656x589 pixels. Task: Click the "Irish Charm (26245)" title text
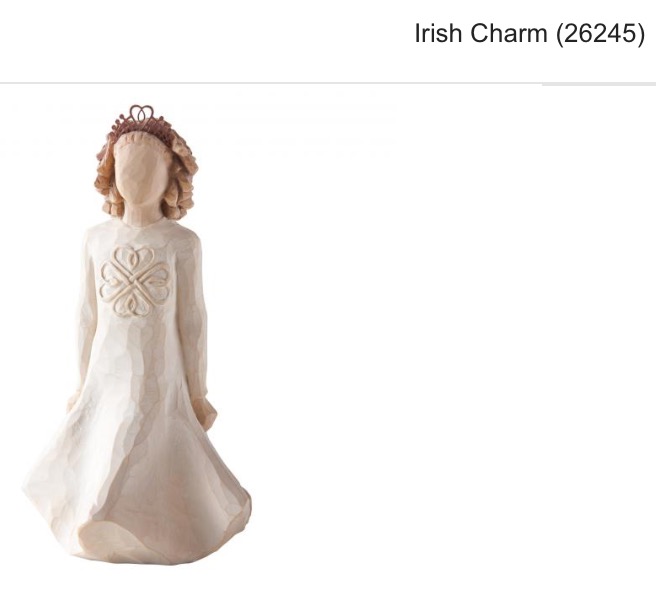[530, 33]
